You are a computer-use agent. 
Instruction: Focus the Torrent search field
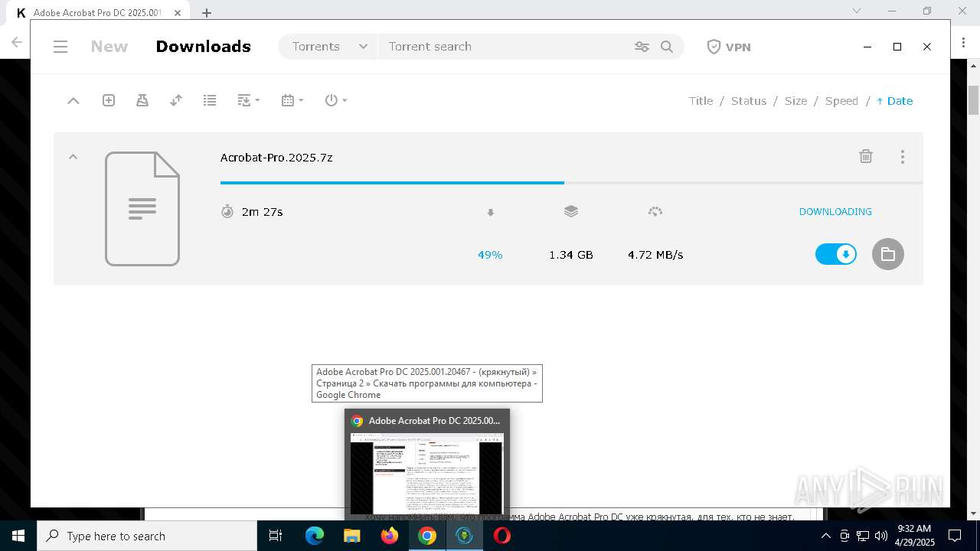click(x=505, y=47)
